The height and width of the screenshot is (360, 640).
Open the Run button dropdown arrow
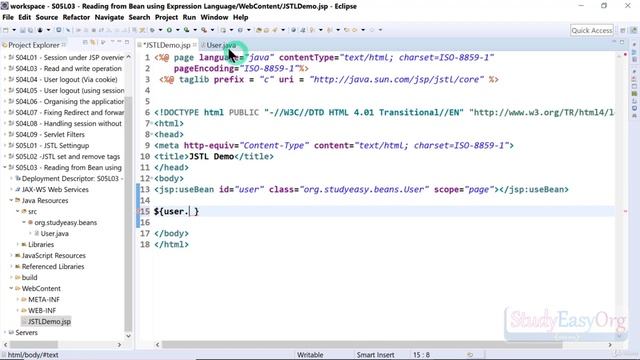pyautogui.click(x=178, y=30)
